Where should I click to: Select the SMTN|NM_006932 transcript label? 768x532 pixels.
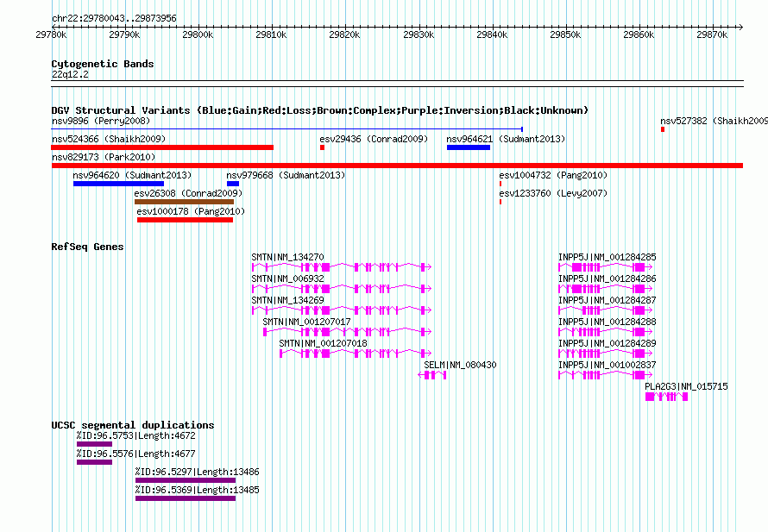click(x=287, y=279)
